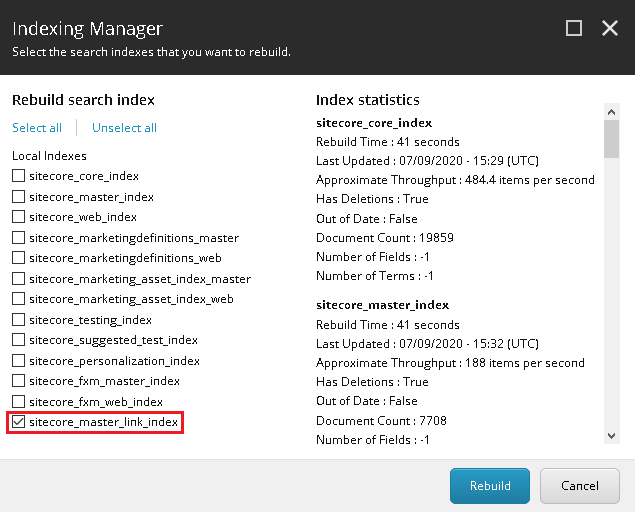Click 'Approximate Throughput : 188 items per second'
The image size is (635, 512).
450,363
